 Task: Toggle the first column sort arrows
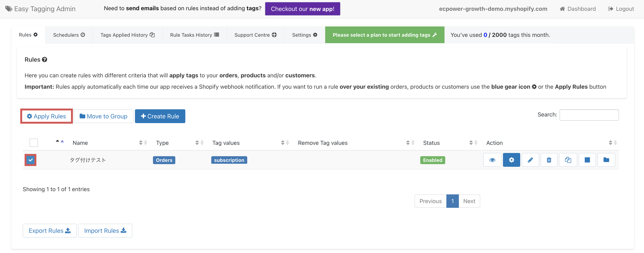click(59, 141)
